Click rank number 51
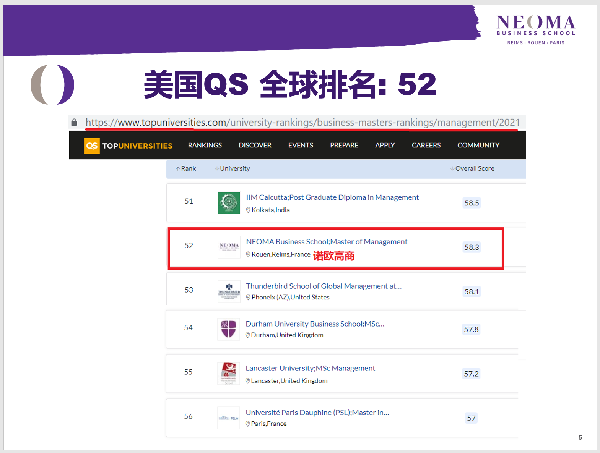The height and width of the screenshot is (453, 600). [189, 201]
